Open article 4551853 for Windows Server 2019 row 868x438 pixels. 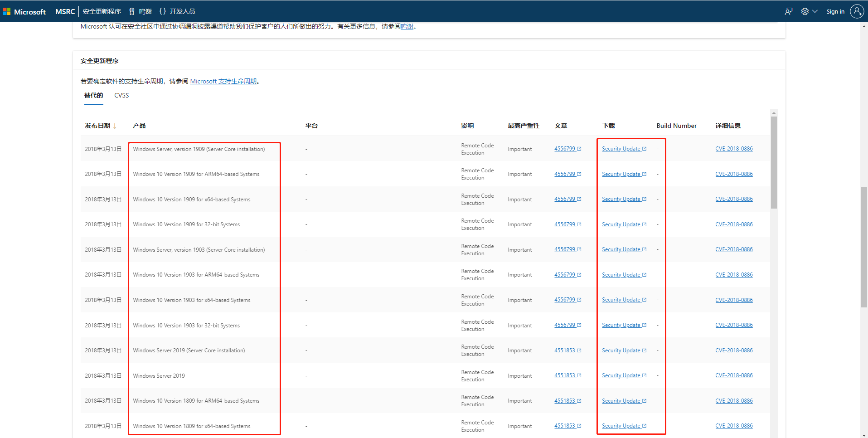567,375
